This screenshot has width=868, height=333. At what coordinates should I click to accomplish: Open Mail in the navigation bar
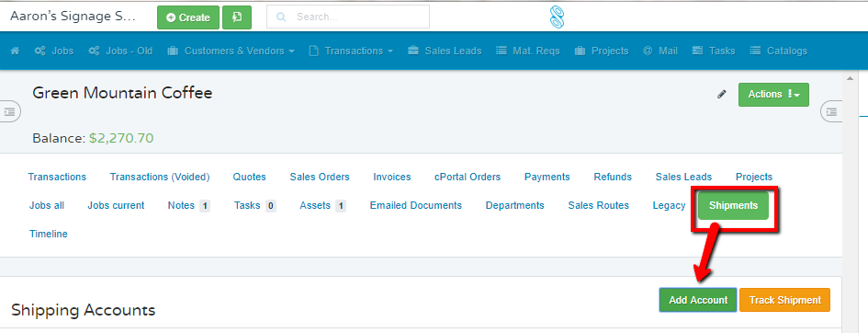(660, 51)
